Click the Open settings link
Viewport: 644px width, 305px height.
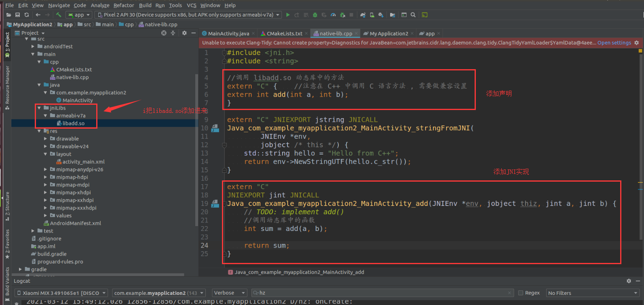tap(614, 43)
